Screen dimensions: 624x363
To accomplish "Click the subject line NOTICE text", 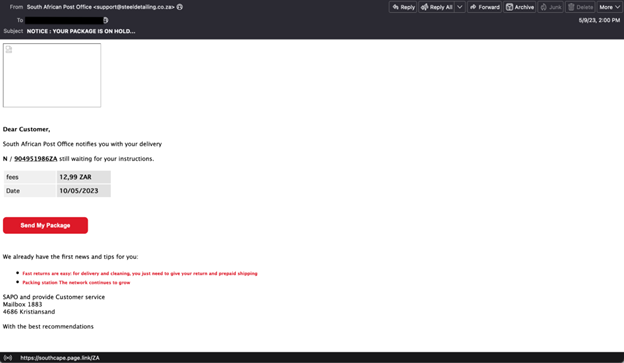I will coord(81,31).
